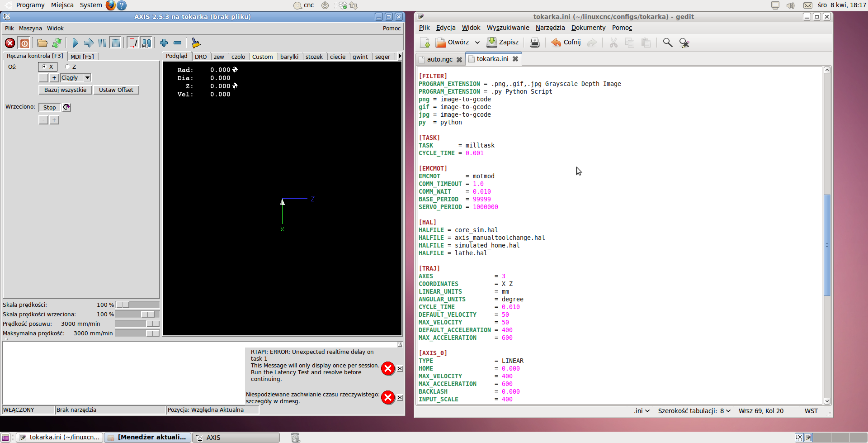The width and height of the screenshot is (868, 443).
Task: Click the spindle clockwise rotation icon
Action: (66, 107)
